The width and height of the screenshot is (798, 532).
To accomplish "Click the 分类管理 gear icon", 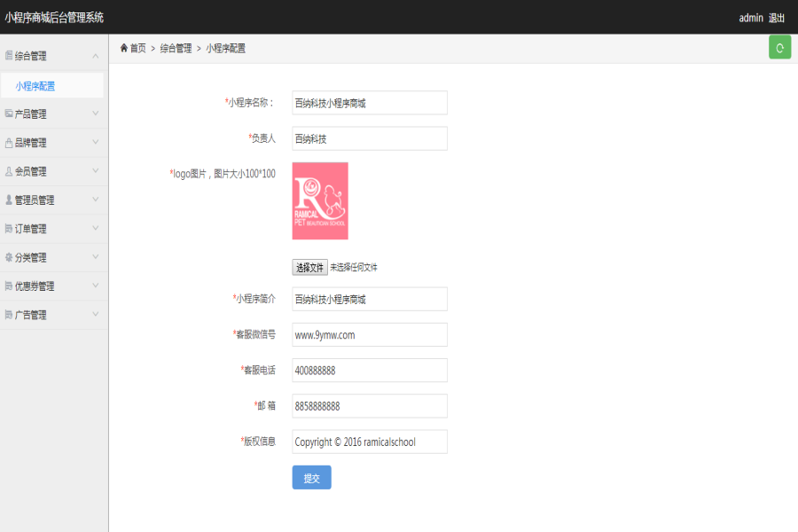I will tap(9, 257).
